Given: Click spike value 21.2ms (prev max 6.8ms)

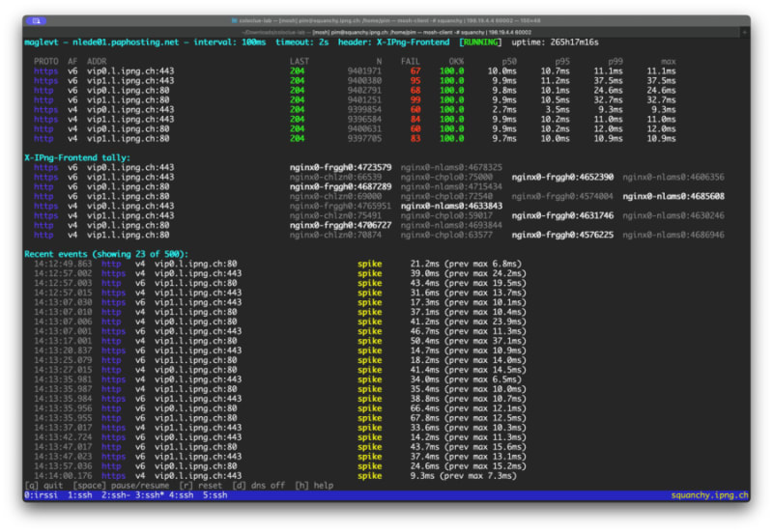Looking at the screenshot, I should tap(466, 264).
